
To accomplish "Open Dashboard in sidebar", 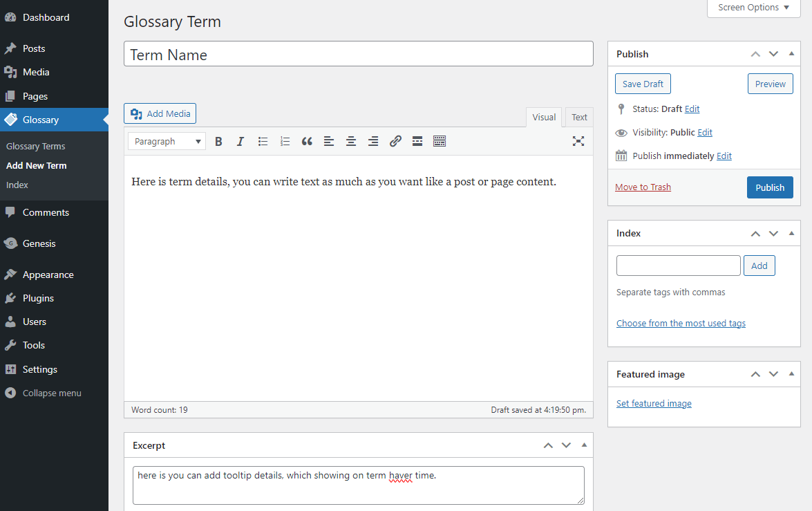I will tap(55, 17).
